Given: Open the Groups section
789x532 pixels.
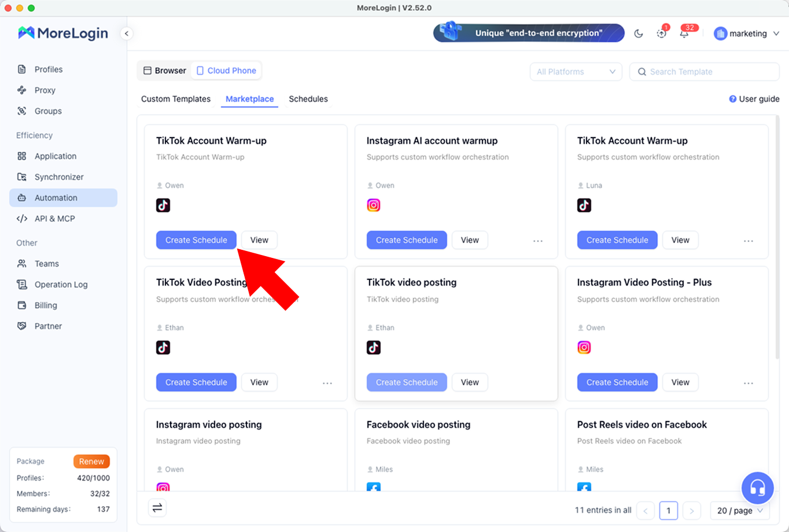Looking at the screenshot, I should pos(63,111).
